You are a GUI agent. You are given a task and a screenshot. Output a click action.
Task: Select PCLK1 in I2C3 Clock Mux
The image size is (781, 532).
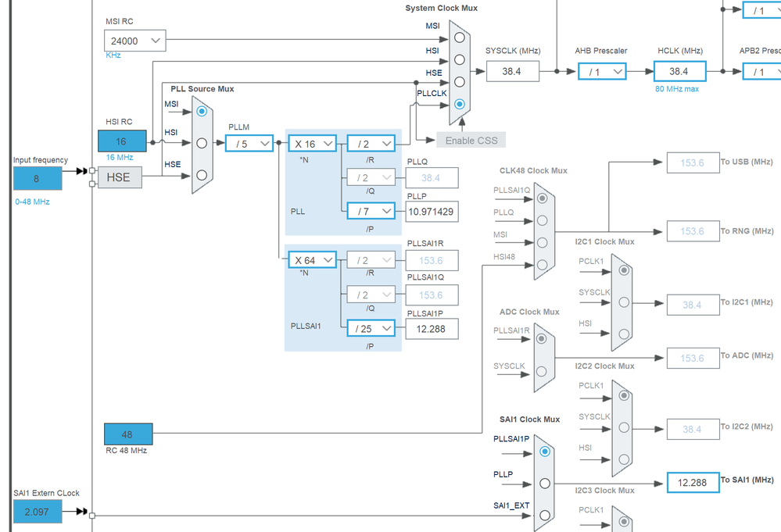624,522
